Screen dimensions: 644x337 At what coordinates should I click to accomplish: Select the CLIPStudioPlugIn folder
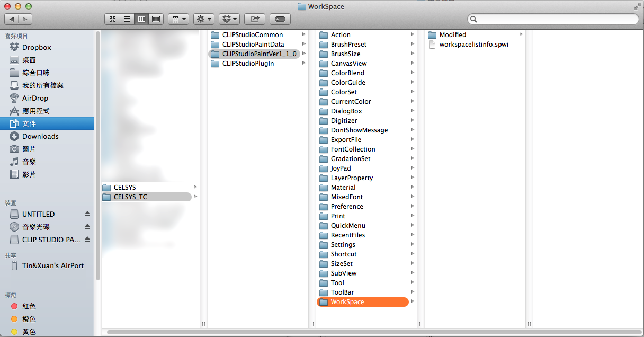(x=248, y=64)
